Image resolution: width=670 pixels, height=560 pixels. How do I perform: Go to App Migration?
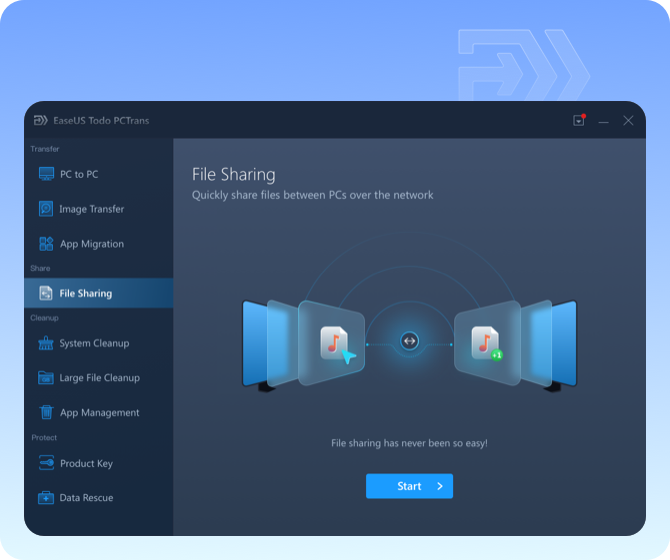coord(99,244)
